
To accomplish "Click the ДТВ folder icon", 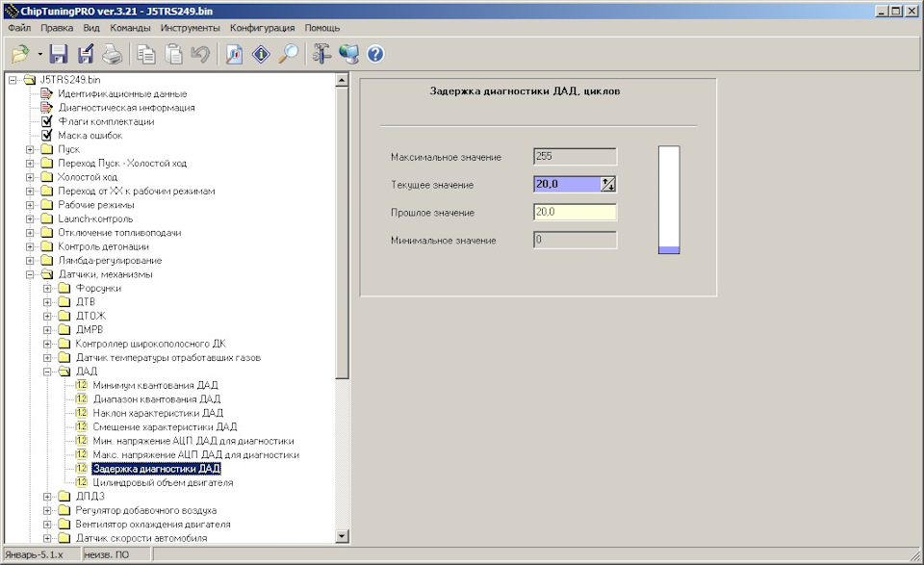I will (64, 301).
